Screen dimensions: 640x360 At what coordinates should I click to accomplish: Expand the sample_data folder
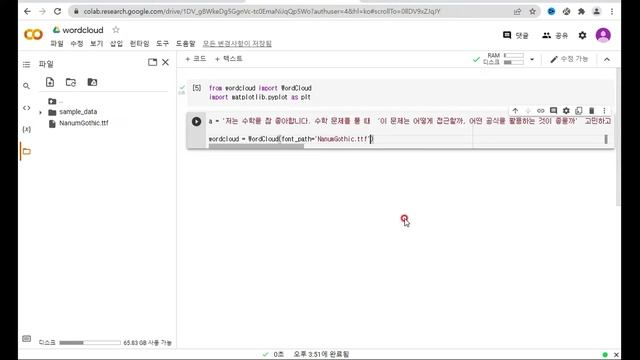point(40,112)
